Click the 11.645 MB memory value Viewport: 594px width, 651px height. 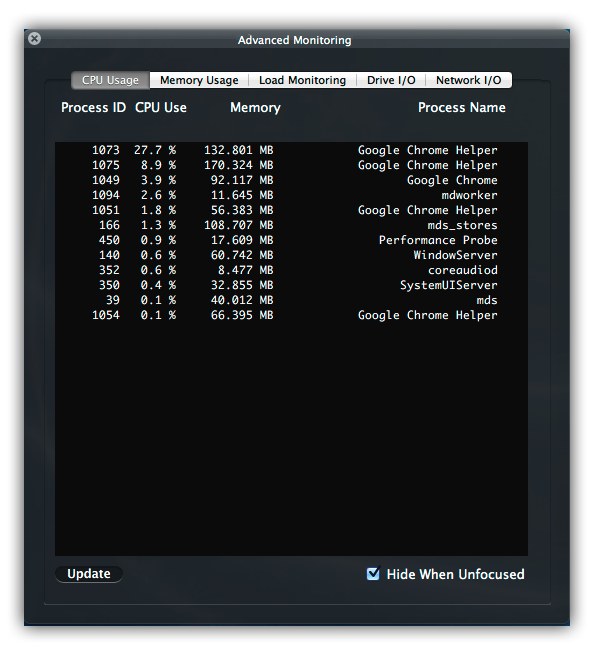(x=242, y=195)
